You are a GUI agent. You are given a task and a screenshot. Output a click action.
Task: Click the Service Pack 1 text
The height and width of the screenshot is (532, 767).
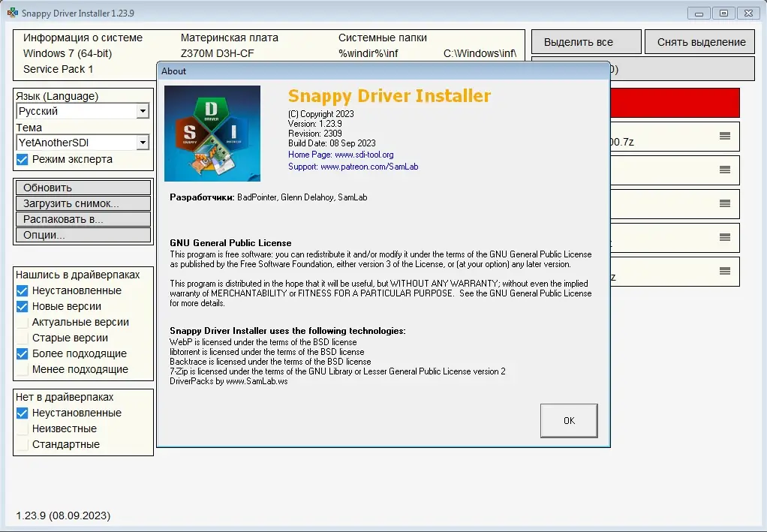pyautogui.click(x=58, y=69)
